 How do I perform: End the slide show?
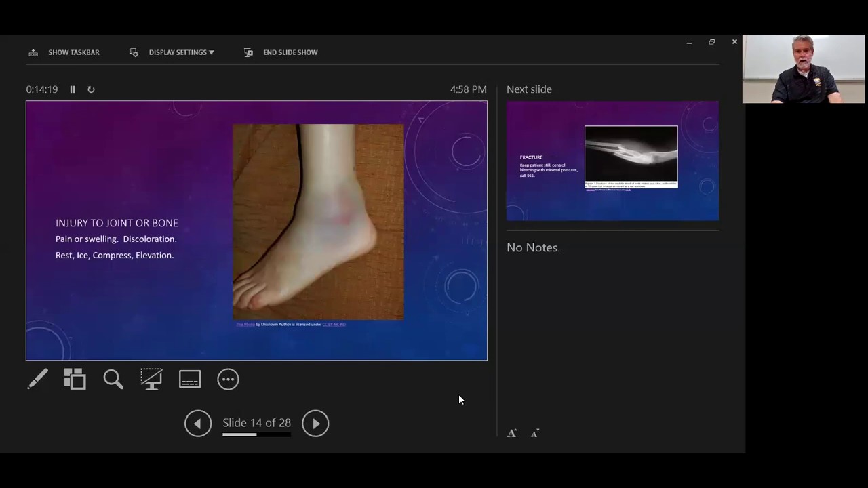pyautogui.click(x=281, y=52)
